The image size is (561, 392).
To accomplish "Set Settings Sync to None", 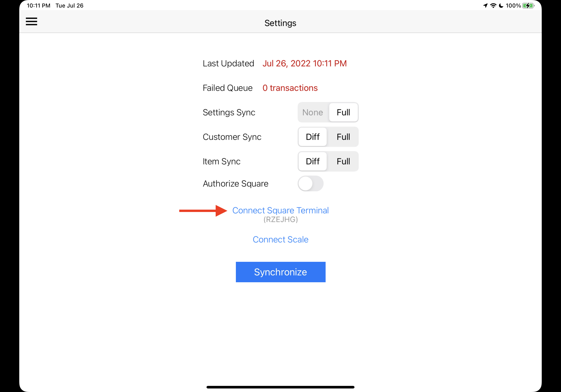I will coord(312,112).
